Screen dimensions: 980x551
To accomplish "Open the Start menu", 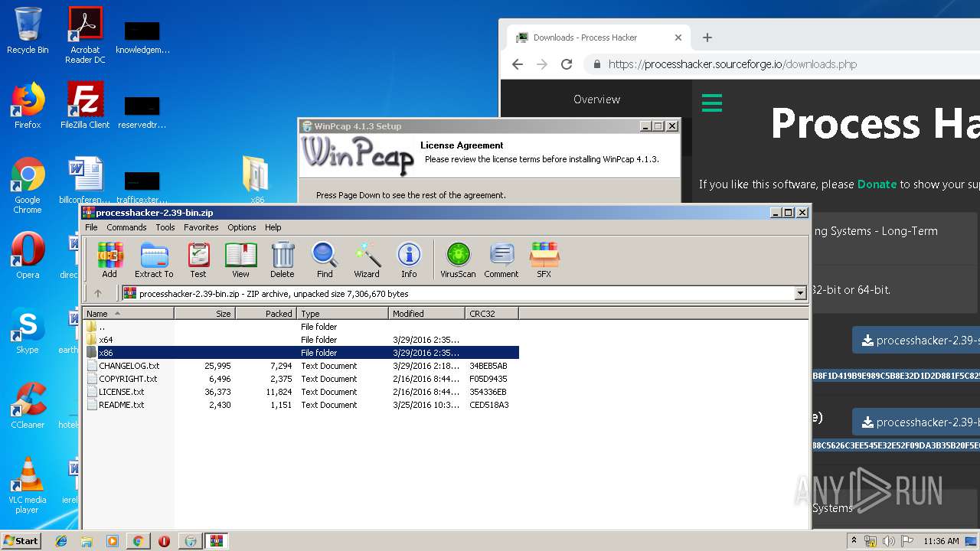I will click(21, 541).
